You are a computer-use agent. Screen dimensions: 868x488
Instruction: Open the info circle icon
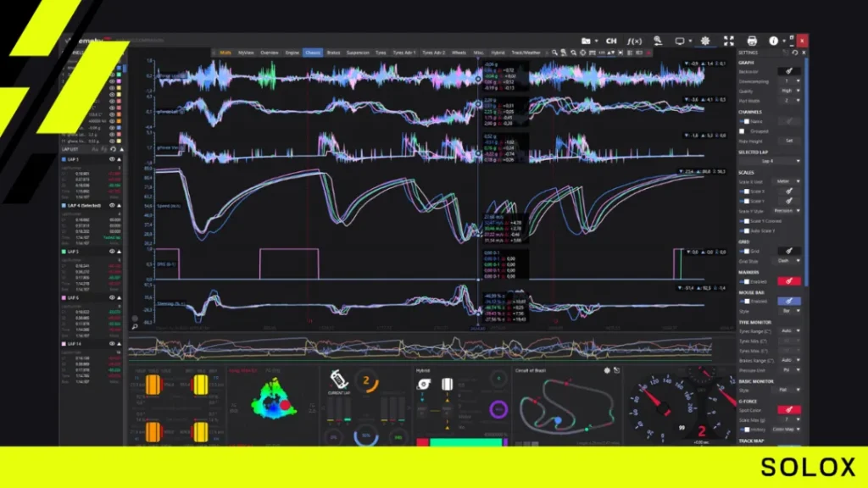[773, 41]
